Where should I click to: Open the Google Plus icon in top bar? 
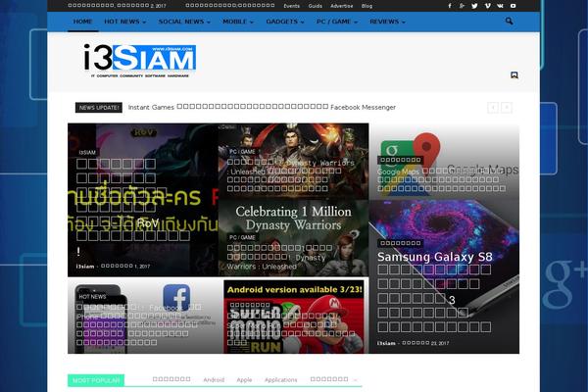pos(462,6)
